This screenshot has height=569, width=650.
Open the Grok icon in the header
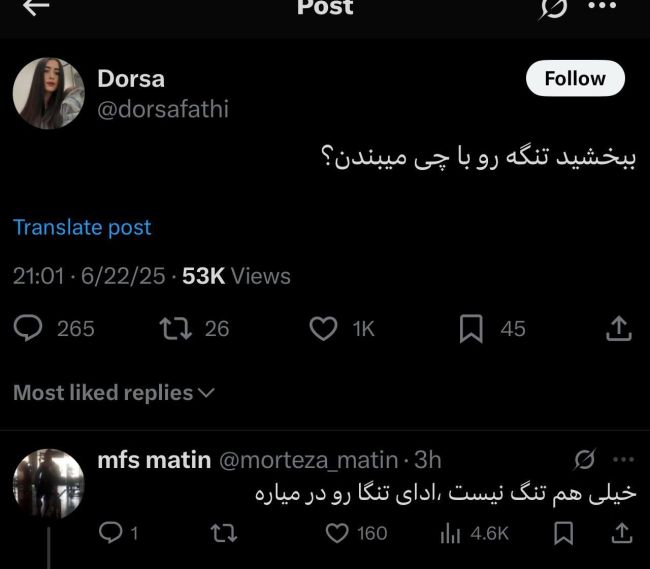554,8
